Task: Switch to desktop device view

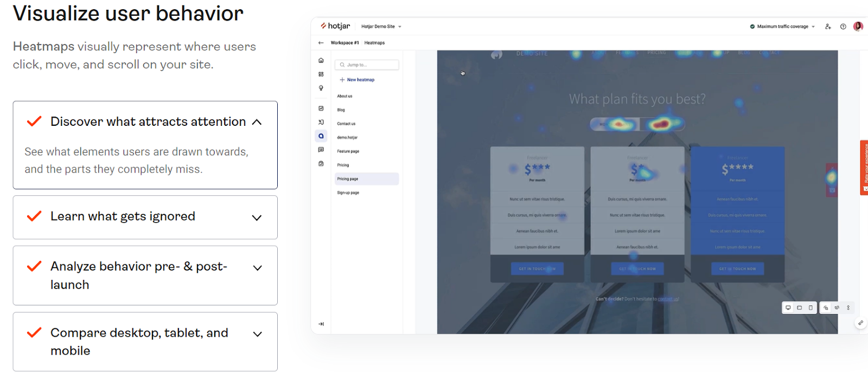Action: pyautogui.click(x=788, y=308)
